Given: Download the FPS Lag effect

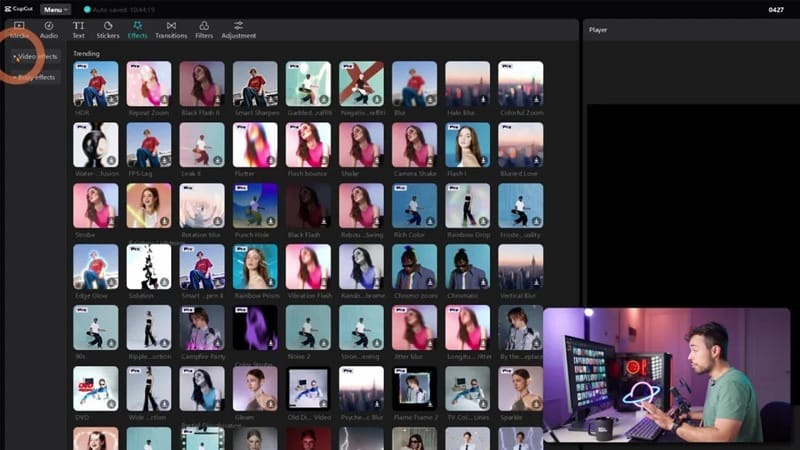Looking at the screenshot, I should coord(164,160).
